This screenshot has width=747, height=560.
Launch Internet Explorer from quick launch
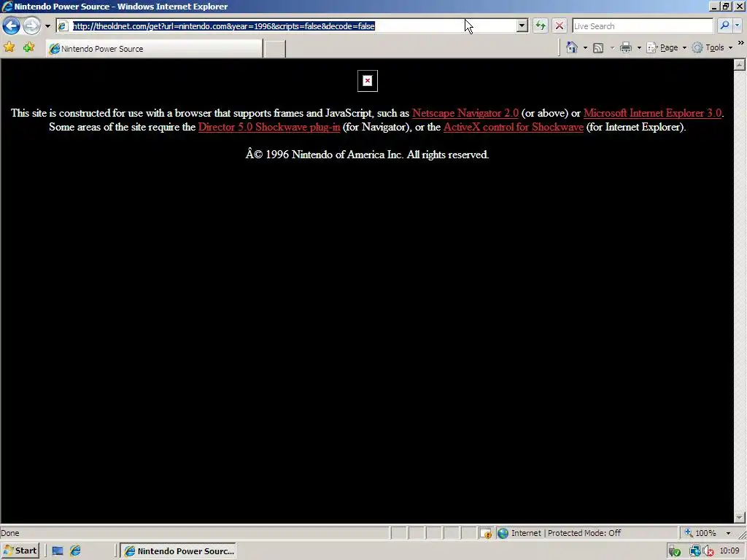(75, 551)
